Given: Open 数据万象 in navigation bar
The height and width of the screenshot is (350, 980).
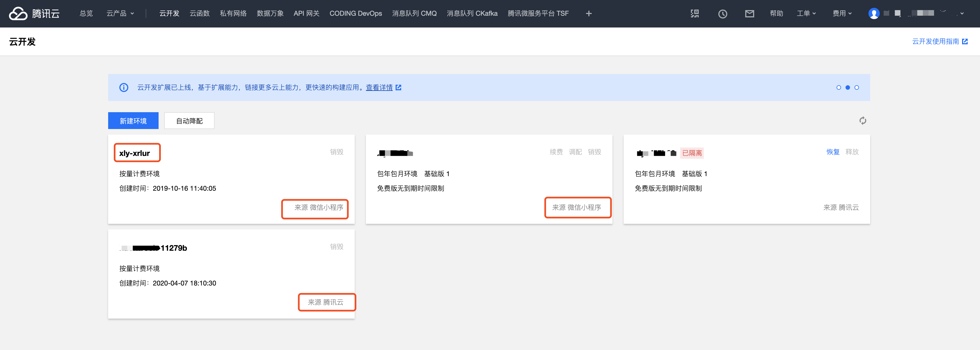Looking at the screenshot, I should tap(270, 14).
